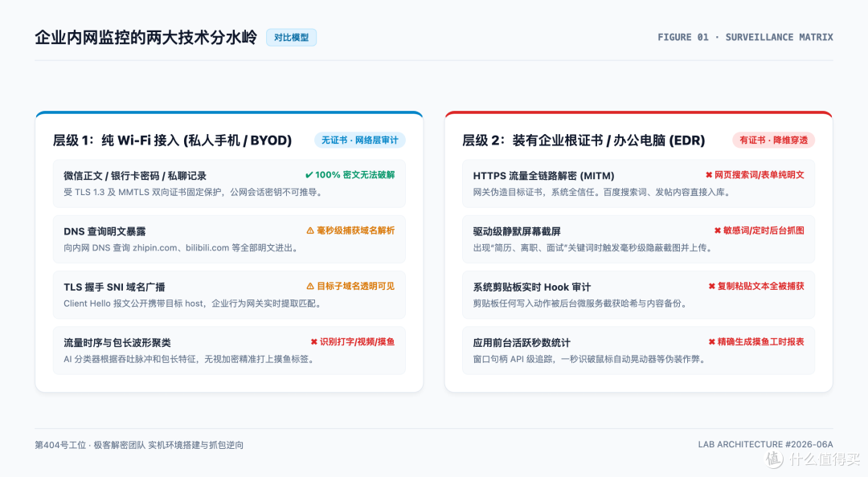Viewport: 868px width, 477px height.
Task: Click the red cross beside 复制粘贴文本全被捕获
Action: tap(712, 287)
